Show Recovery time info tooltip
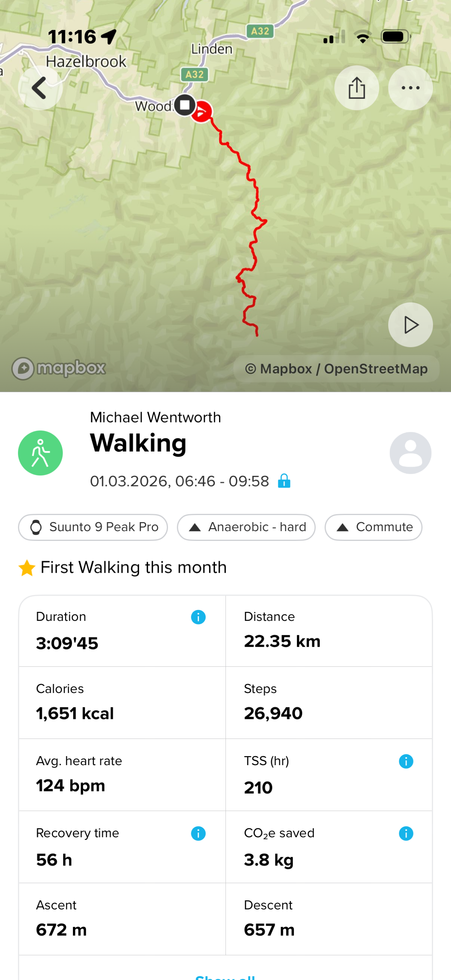 (x=198, y=833)
